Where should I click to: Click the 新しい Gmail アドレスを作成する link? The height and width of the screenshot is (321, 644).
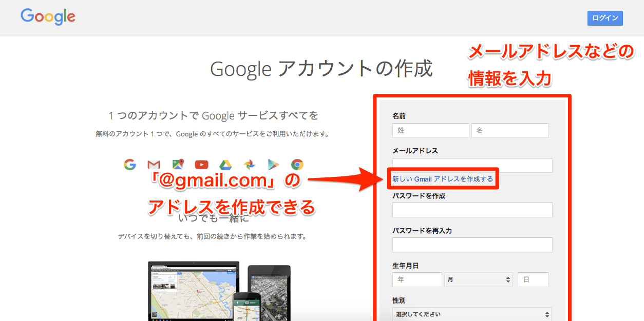point(443,179)
